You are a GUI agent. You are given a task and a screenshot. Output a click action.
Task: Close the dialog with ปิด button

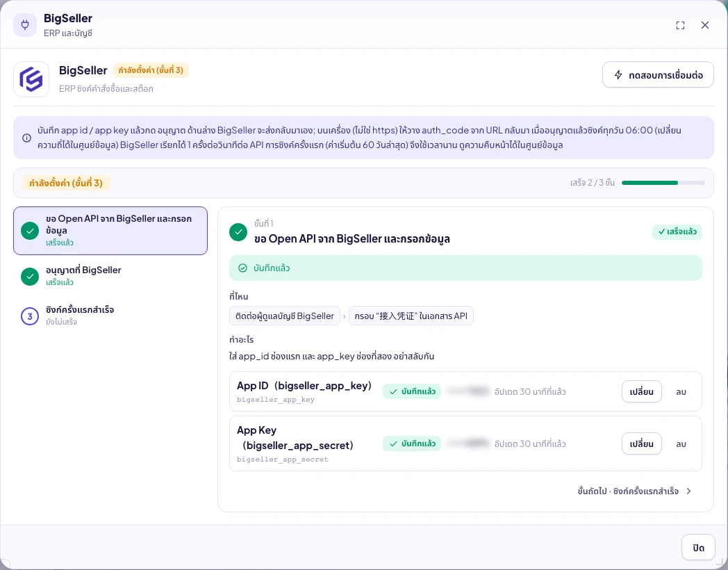[698, 548]
